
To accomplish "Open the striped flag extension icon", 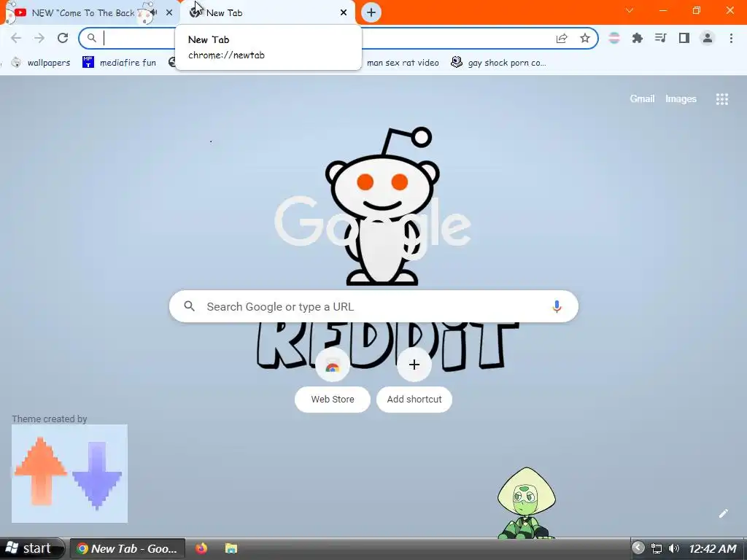I will click(x=614, y=38).
